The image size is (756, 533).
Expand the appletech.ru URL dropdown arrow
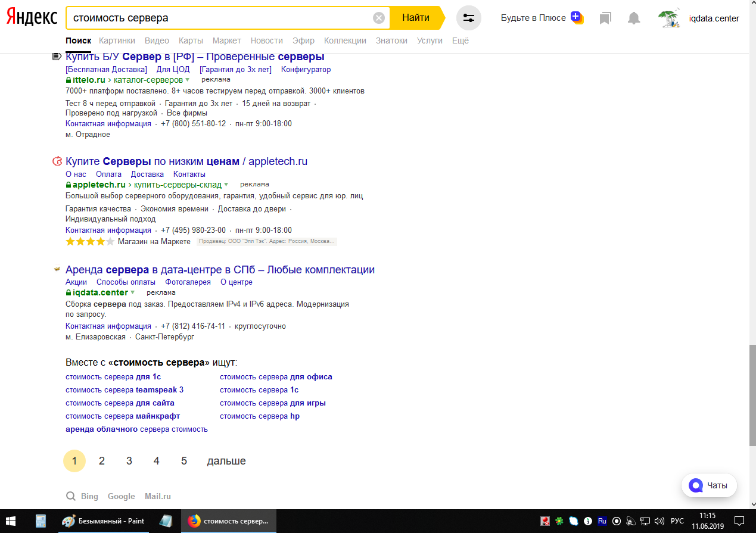pyautogui.click(x=226, y=185)
